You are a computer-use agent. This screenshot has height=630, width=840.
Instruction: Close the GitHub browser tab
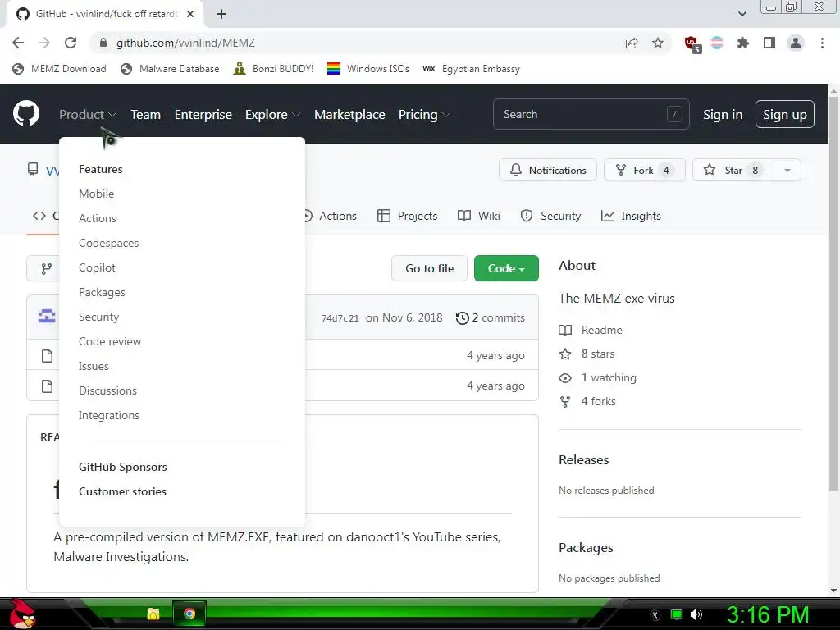pyautogui.click(x=190, y=14)
